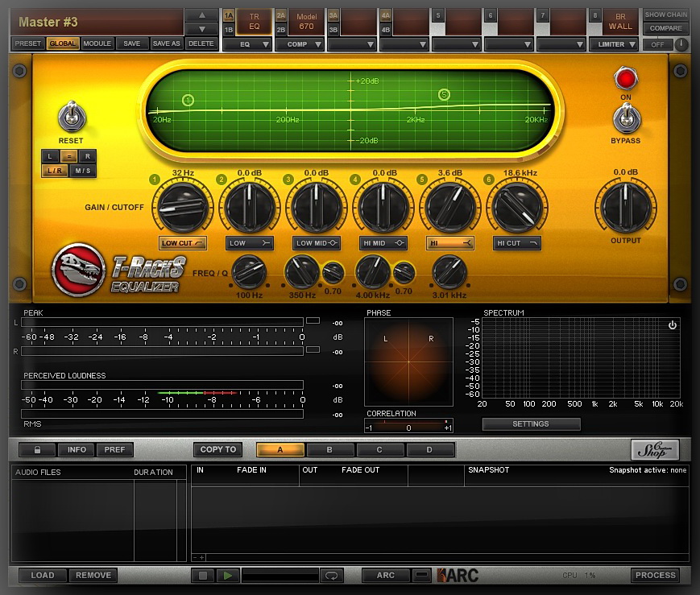Click the MODULE preset scope button
Screen dimensions: 700x595
pos(97,43)
